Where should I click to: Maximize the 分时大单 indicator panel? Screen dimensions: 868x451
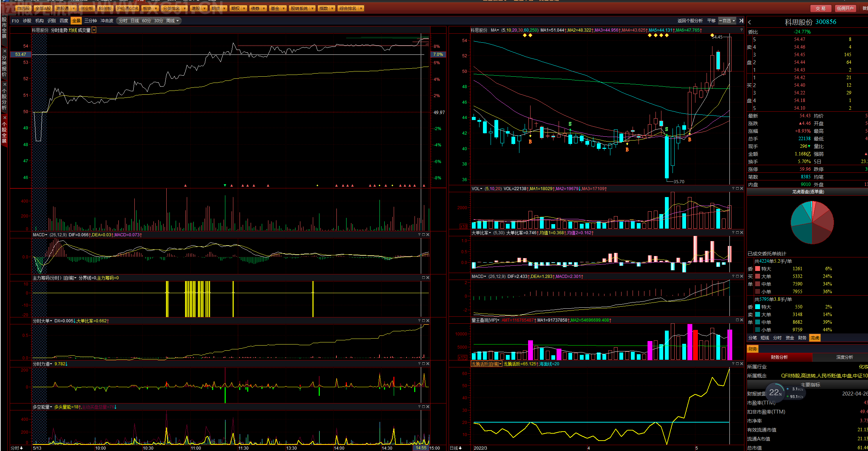click(424, 321)
